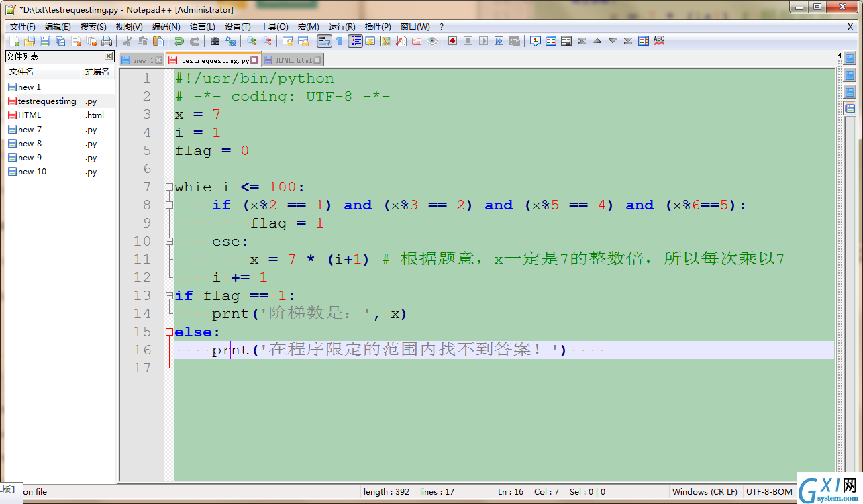This screenshot has height=504, width=863.
Task: Open user-defined language dialog icon
Action: coord(370,41)
